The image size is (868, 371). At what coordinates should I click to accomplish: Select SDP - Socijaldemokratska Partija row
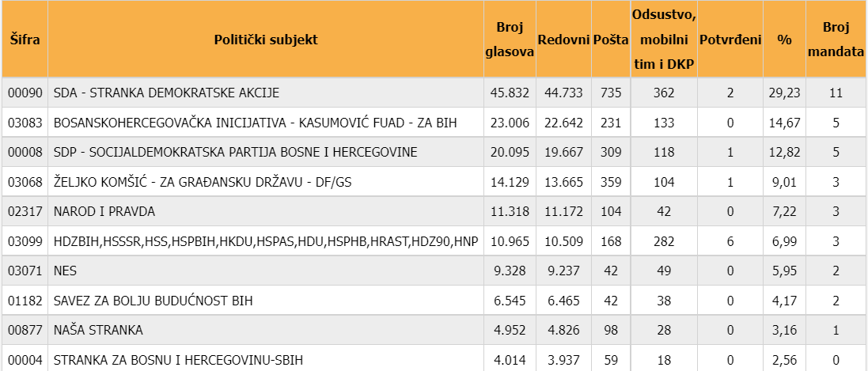235,152
